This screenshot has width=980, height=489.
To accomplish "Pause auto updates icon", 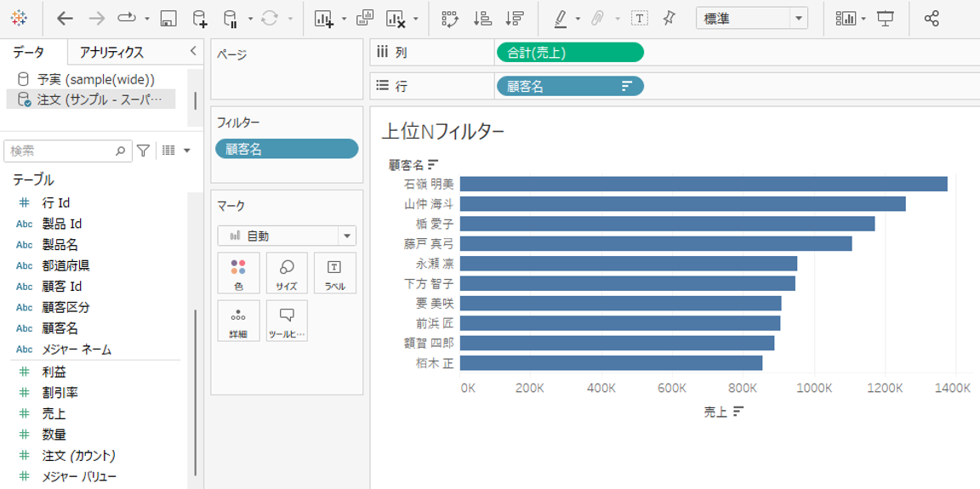I will click(231, 19).
